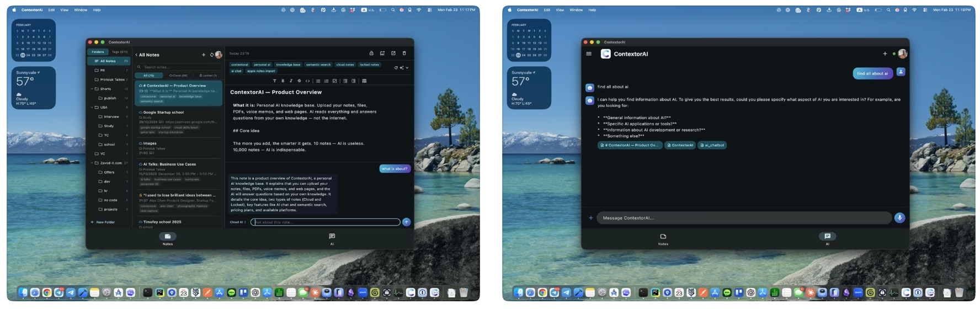Toggle bold formatting in the note editor
The height and width of the screenshot is (309, 980).
pyautogui.click(x=283, y=81)
